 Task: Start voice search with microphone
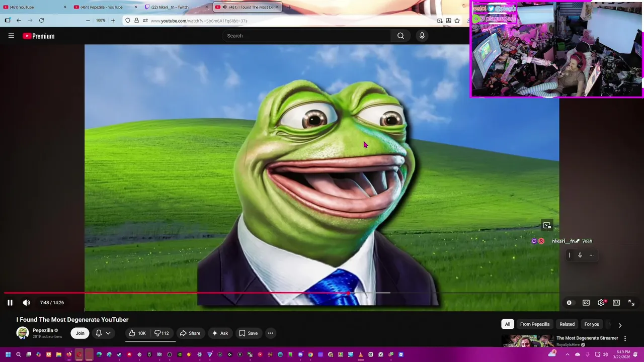tap(422, 36)
